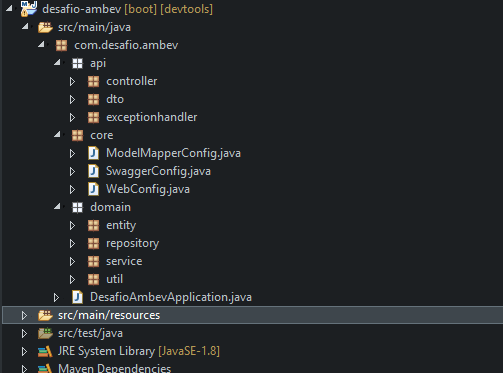Click the com.desafio.ambev package icon
Viewport: 503px width, 373px height.
click(x=61, y=45)
